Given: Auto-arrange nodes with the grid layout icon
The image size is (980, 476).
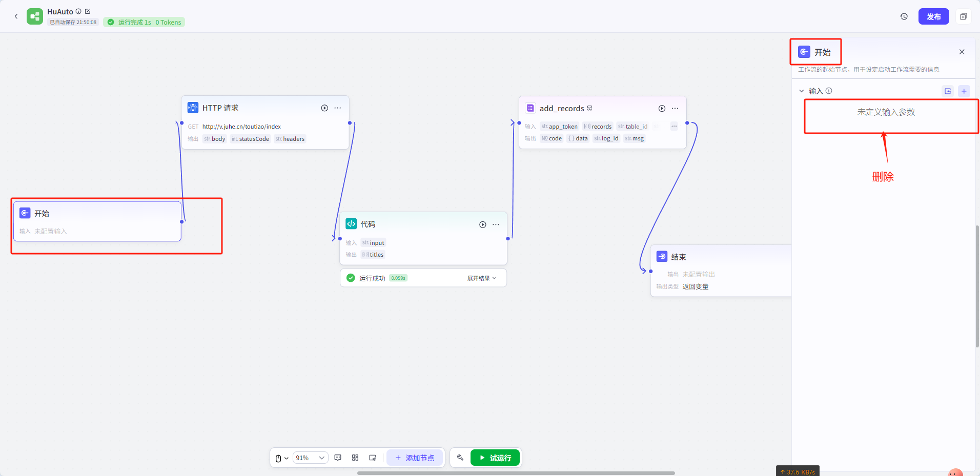Looking at the screenshot, I should click(x=355, y=458).
